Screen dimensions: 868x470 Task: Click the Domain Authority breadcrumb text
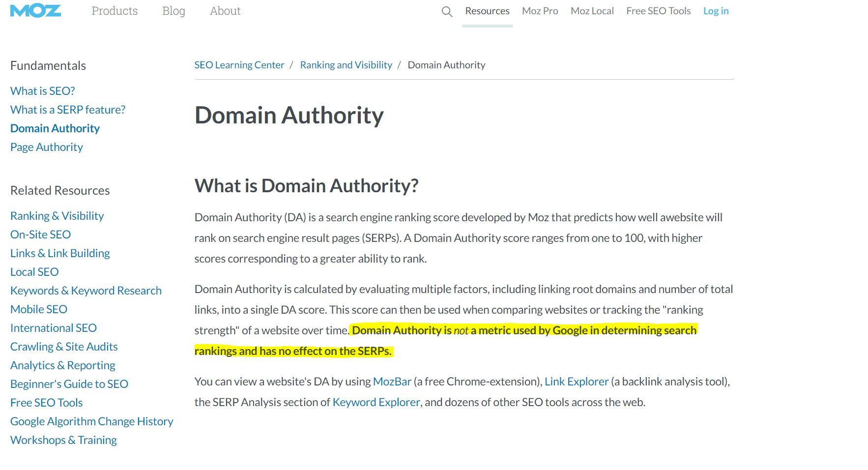[x=446, y=65]
